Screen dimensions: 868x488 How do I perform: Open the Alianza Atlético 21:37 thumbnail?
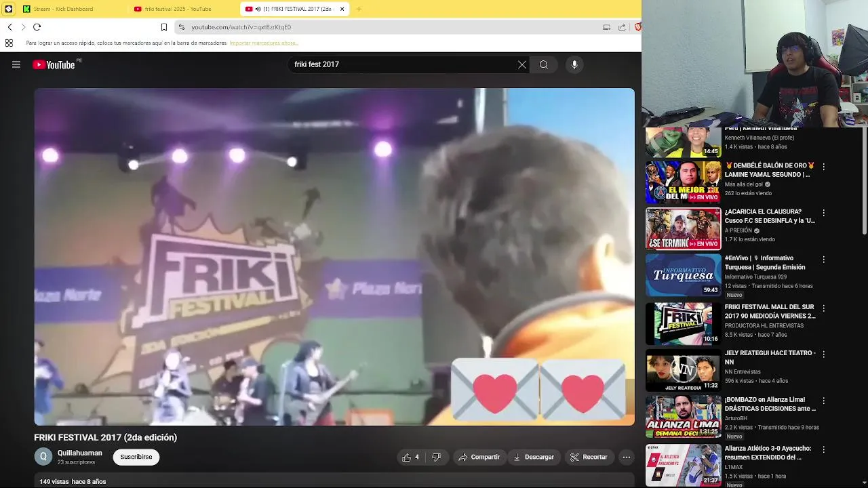pyautogui.click(x=683, y=465)
